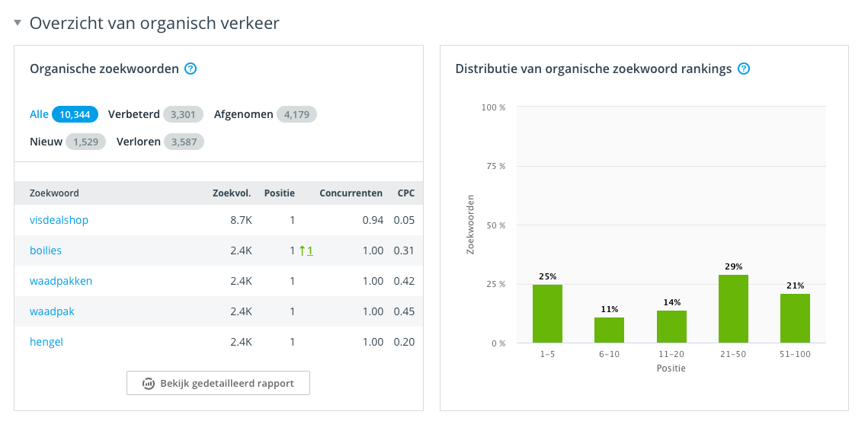Click the 51-100 position bar in chart
The image size is (868, 421).
tap(795, 318)
